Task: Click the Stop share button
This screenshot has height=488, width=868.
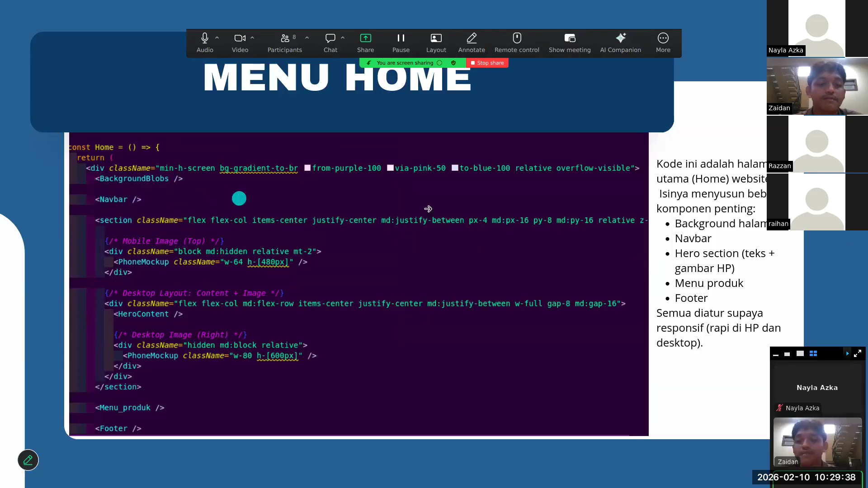Action: coord(487,63)
